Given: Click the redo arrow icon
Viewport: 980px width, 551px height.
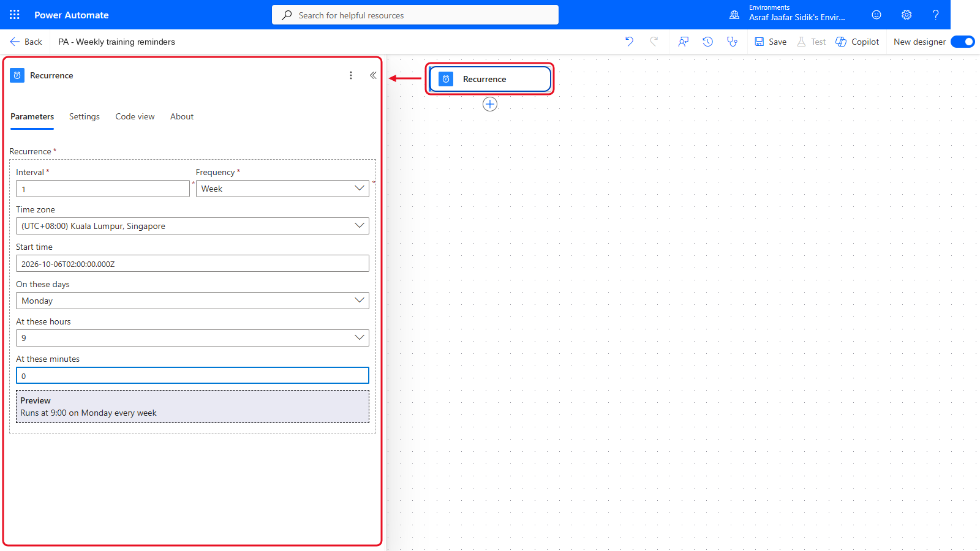Looking at the screenshot, I should click(x=654, y=42).
